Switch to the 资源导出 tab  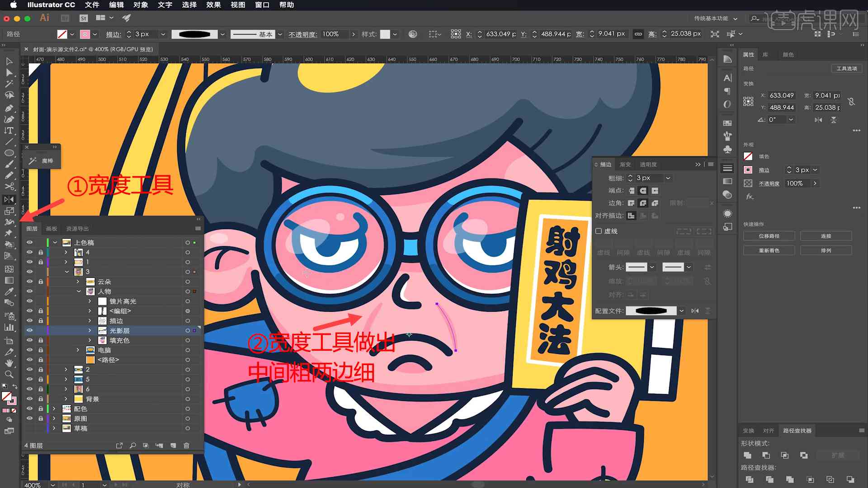pyautogui.click(x=78, y=229)
